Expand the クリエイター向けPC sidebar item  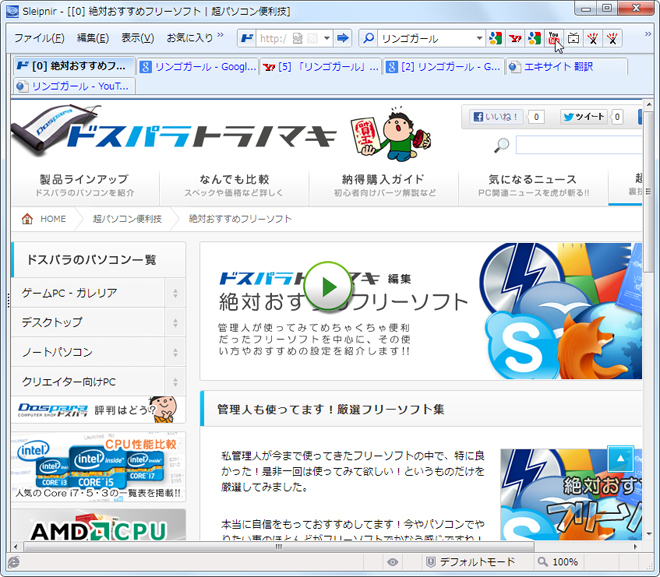tap(175, 382)
